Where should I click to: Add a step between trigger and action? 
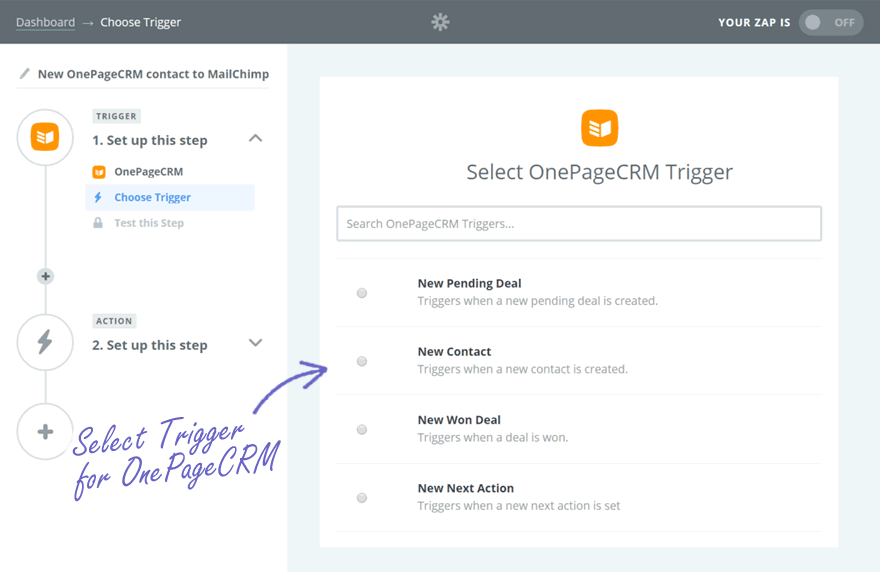[x=45, y=276]
